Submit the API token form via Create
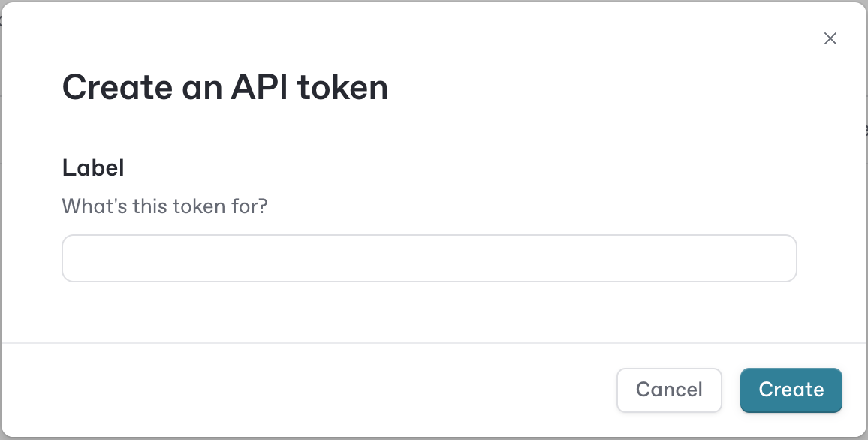The height and width of the screenshot is (440, 868). (x=791, y=390)
